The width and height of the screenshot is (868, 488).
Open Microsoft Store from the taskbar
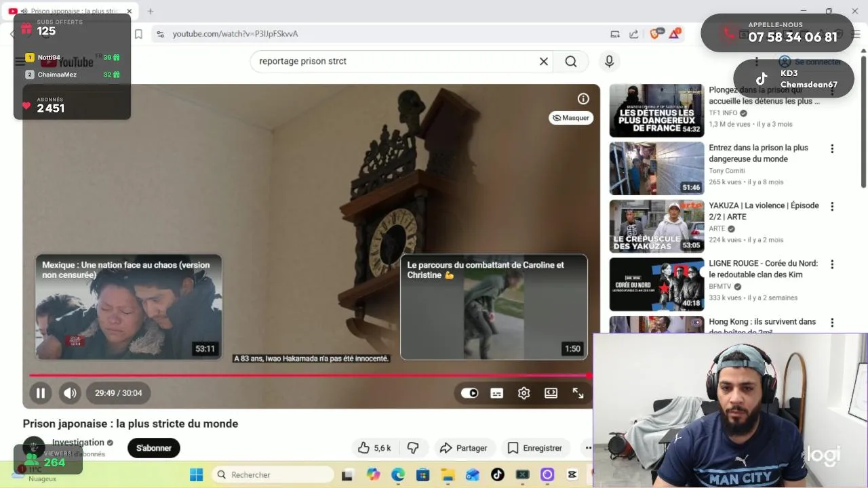click(422, 474)
